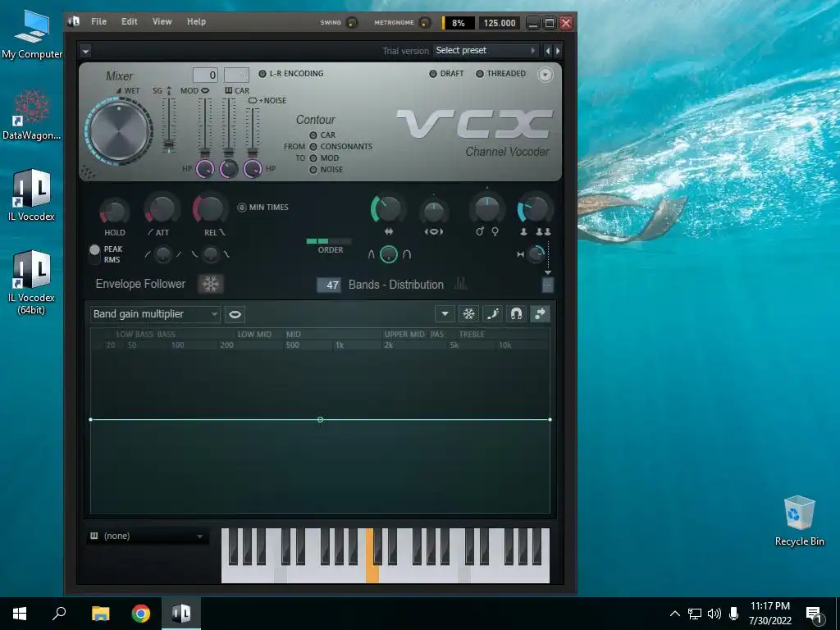Adjust the REL release knob
The height and width of the screenshot is (630, 840).
click(x=210, y=208)
